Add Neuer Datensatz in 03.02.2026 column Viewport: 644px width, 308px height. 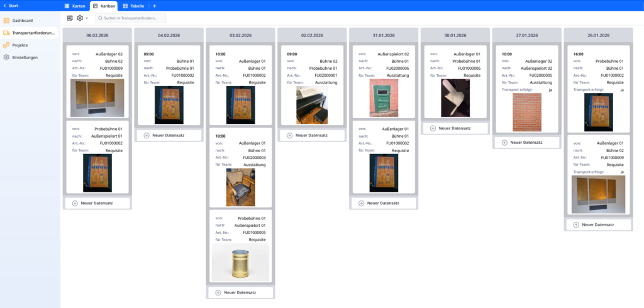click(240, 292)
